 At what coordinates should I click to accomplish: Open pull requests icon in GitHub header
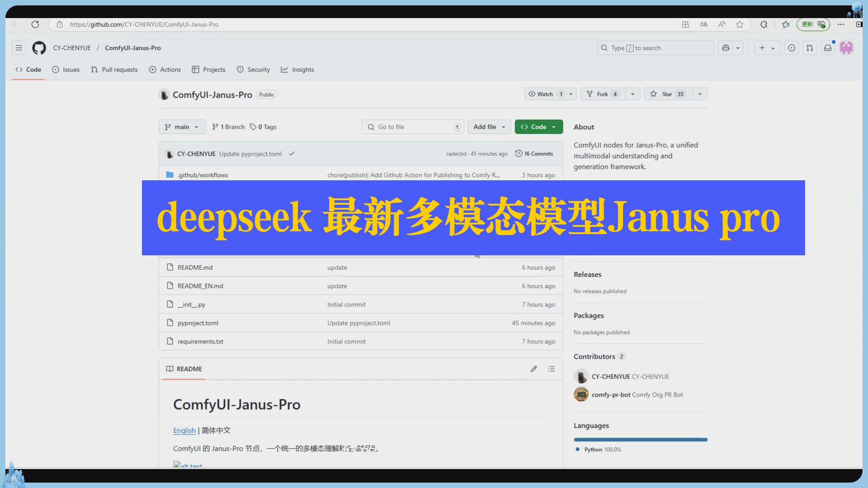[810, 48]
